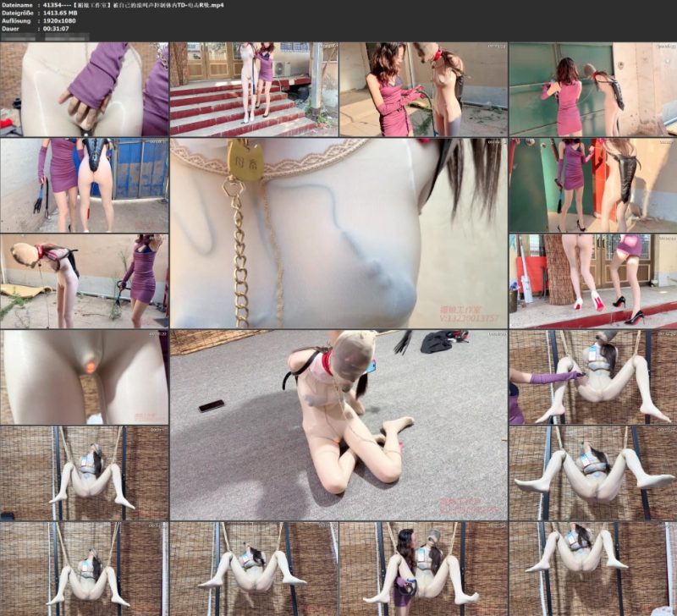This screenshot has height=616, width=677.
Task: Open the first thumbnail with the purple sleeve
Action: click(x=84, y=89)
